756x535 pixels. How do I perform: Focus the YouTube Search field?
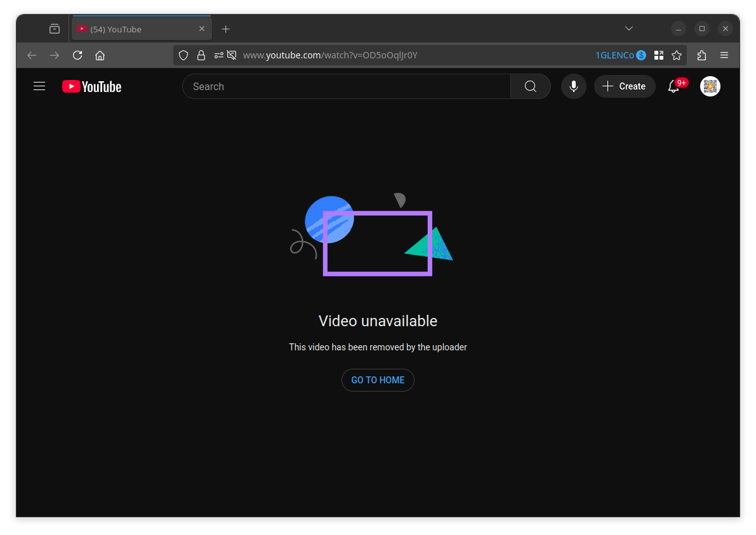click(346, 86)
